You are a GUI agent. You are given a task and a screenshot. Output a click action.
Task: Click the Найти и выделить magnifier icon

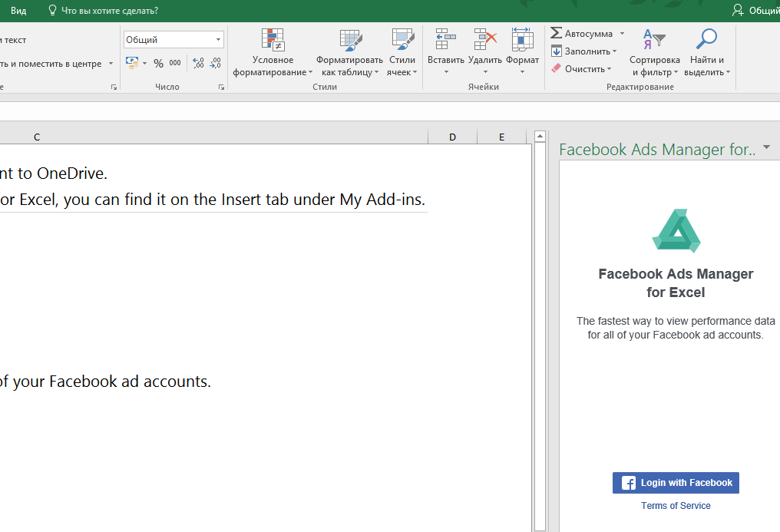tap(706, 39)
